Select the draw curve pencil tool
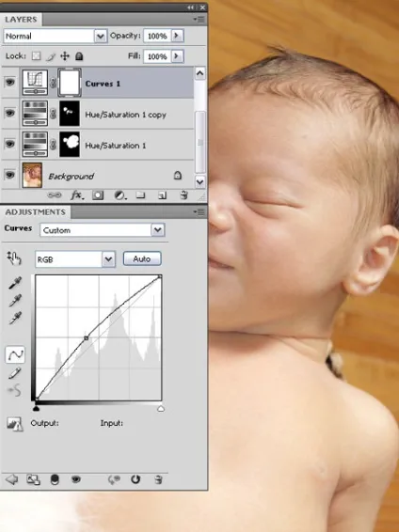The width and height of the screenshot is (399, 532). pyautogui.click(x=15, y=373)
